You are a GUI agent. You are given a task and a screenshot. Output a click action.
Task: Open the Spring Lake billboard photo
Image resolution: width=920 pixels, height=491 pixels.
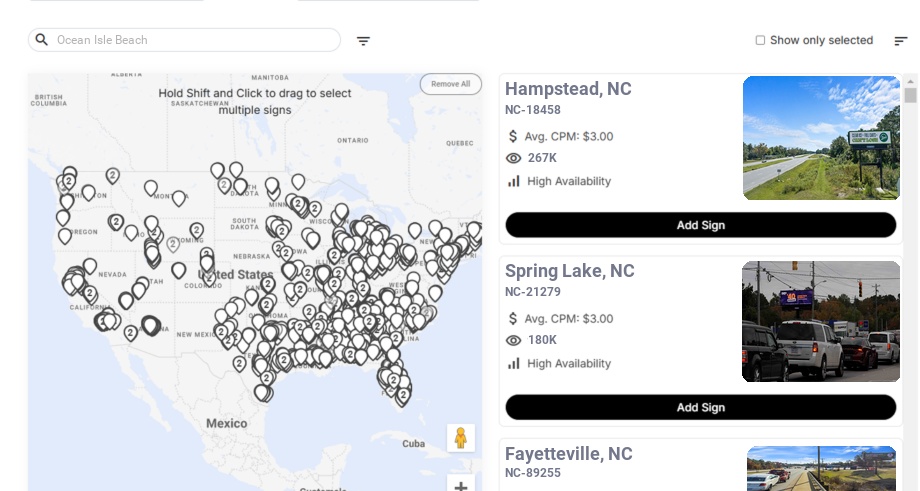pyautogui.click(x=821, y=321)
